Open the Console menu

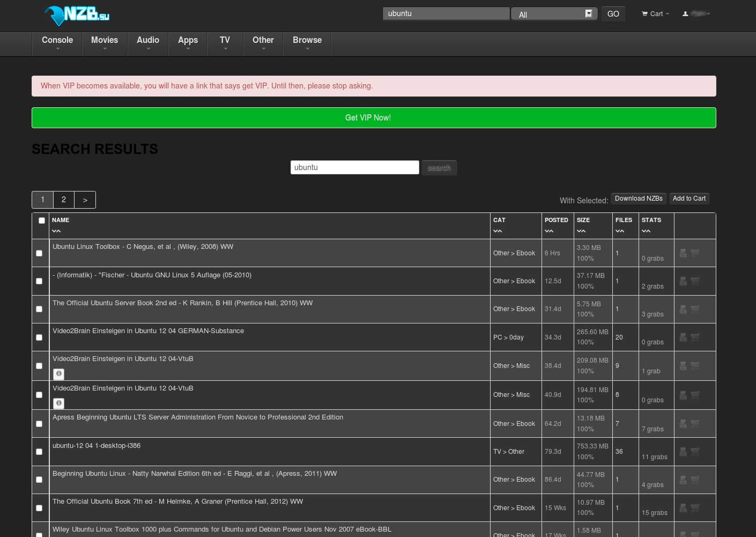[57, 43]
